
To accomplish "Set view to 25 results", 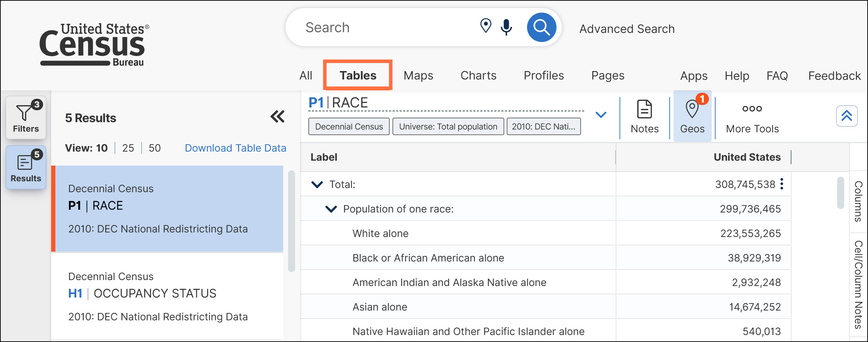I will pos(128,148).
